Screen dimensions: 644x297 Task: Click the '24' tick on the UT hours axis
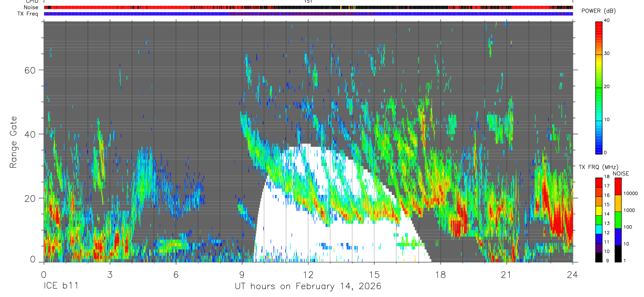[x=572, y=274]
